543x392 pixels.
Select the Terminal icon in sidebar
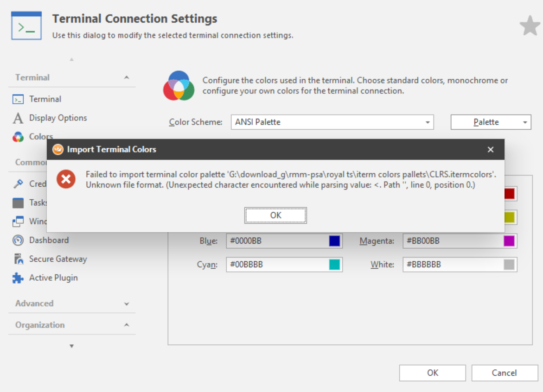tap(18, 99)
